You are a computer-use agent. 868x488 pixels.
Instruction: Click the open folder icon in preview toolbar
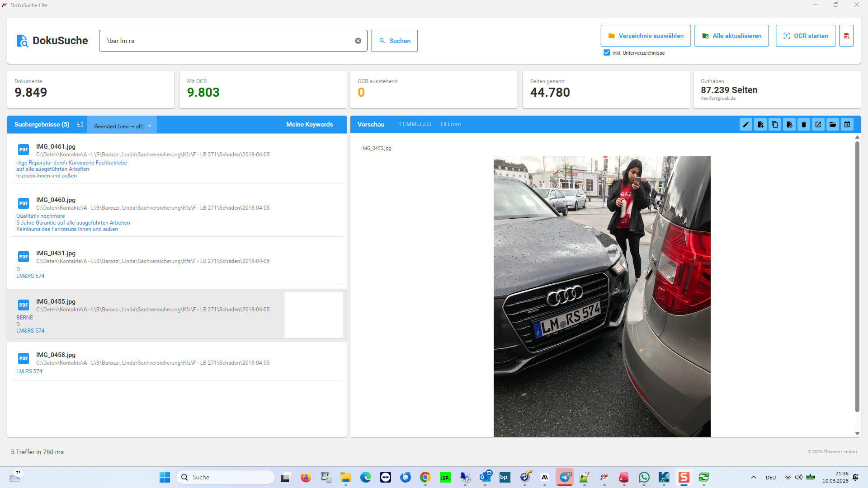point(833,125)
